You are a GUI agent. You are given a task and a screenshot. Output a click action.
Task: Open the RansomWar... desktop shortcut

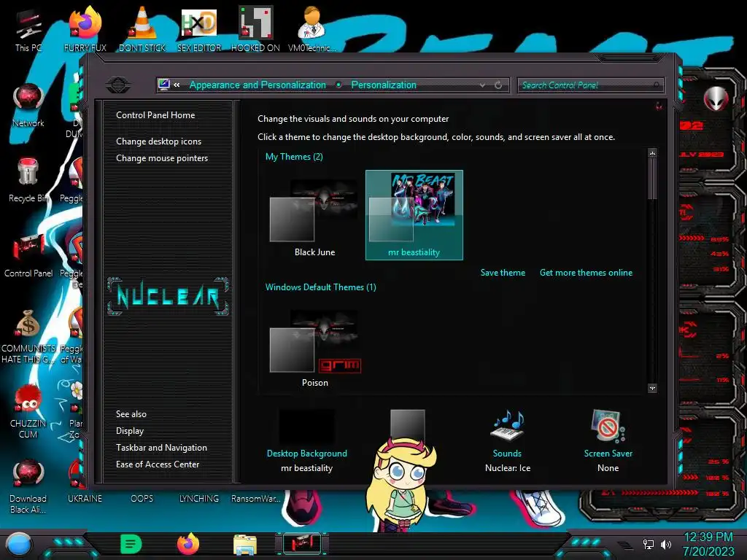(x=255, y=499)
